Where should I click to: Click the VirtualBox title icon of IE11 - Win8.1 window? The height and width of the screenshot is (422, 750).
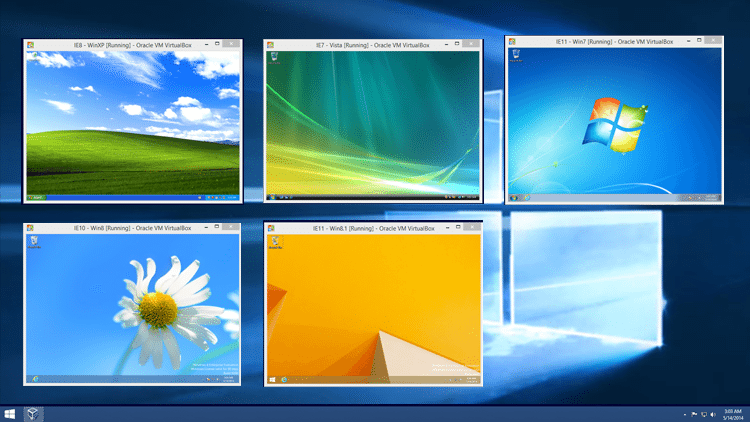tap(271, 228)
